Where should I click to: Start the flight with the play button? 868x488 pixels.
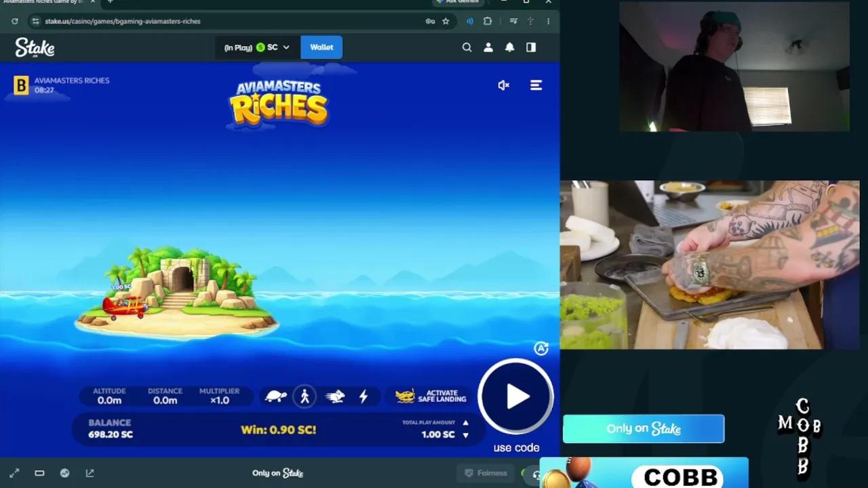coord(516,396)
